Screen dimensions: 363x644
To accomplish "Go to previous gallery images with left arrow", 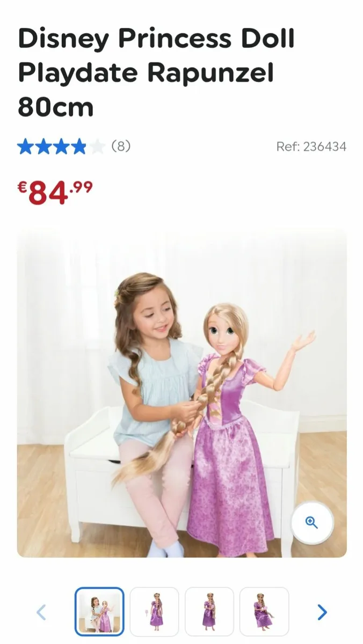I will 41,612.
